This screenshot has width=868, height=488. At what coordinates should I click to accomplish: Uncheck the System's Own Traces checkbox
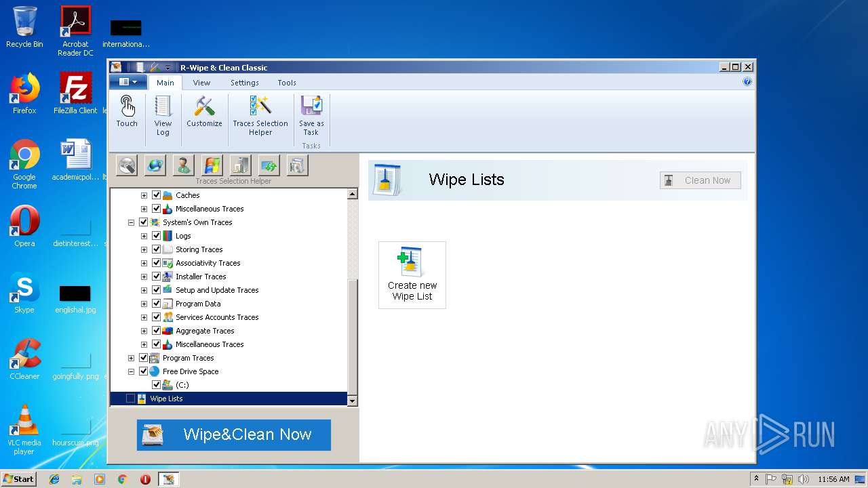pyautogui.click(x=144, y=222)
